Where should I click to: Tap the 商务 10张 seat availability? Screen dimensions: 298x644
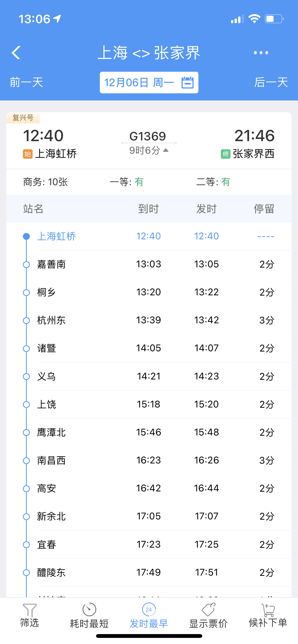[45, 182]
